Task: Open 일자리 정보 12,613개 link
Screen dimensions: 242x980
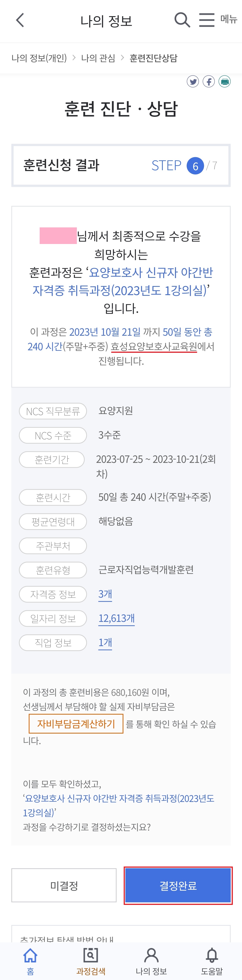Action: 117,618
